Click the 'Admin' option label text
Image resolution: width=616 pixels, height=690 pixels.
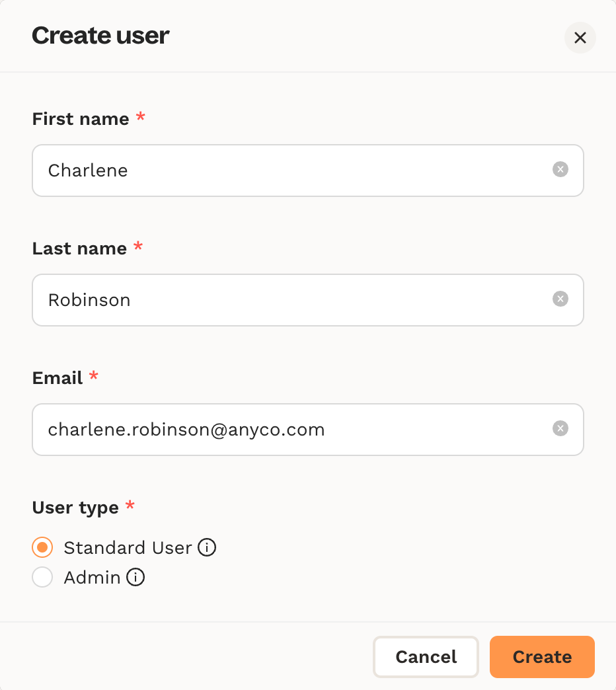[x=92, y=578]
